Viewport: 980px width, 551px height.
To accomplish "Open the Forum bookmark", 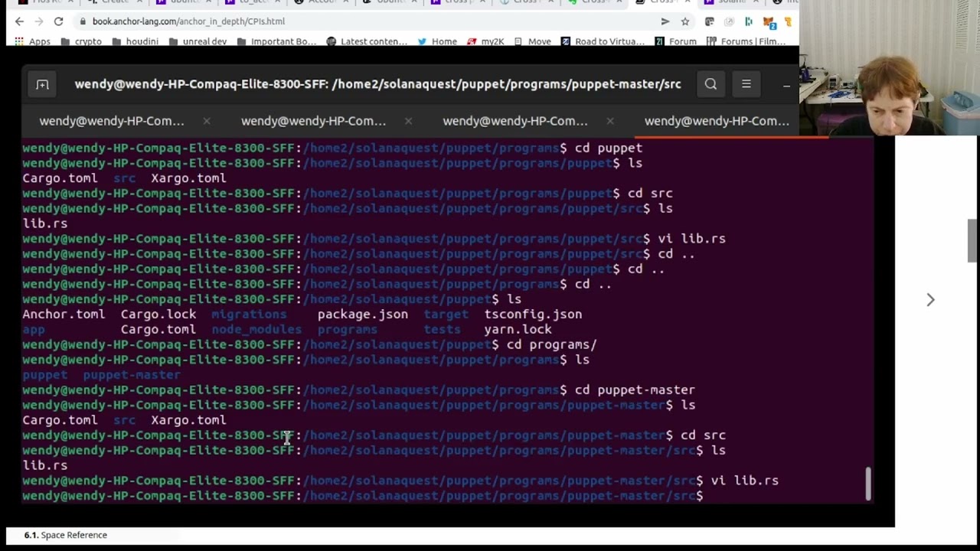I will [x=675, y=41].
